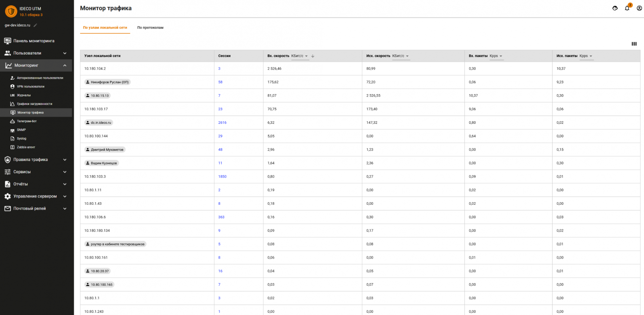Open Syslog settings in sidebar
This screenshot has width=644, height=315.
pos(22,139)
